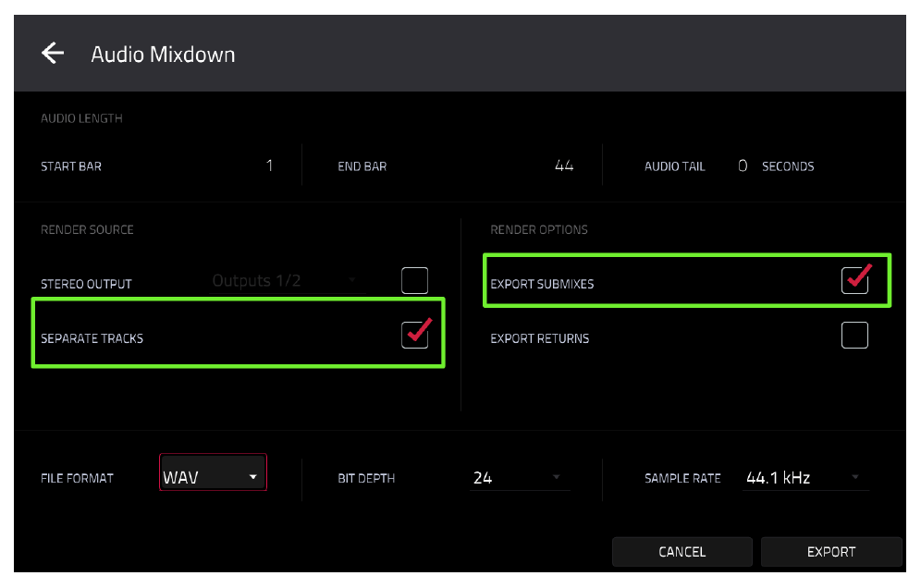Click the Audio Length heading
This screenshot has width=921, height=588.
click(x=81, y=118)
